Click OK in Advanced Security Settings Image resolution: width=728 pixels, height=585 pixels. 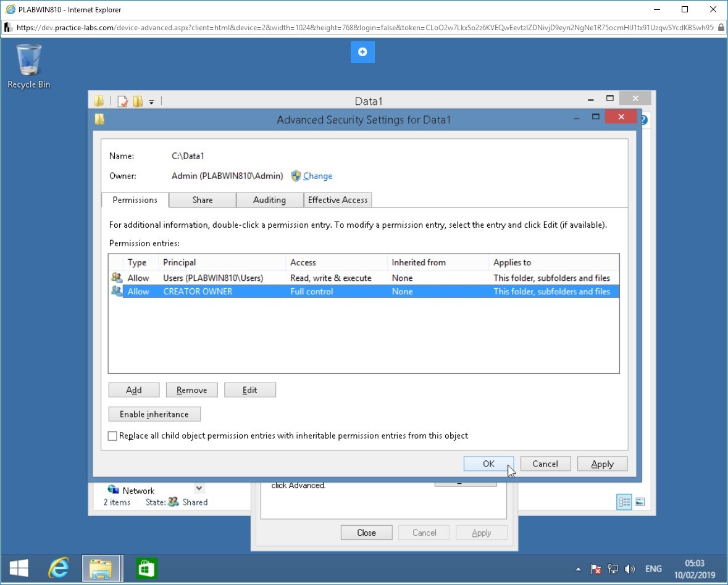pos(488,464)
